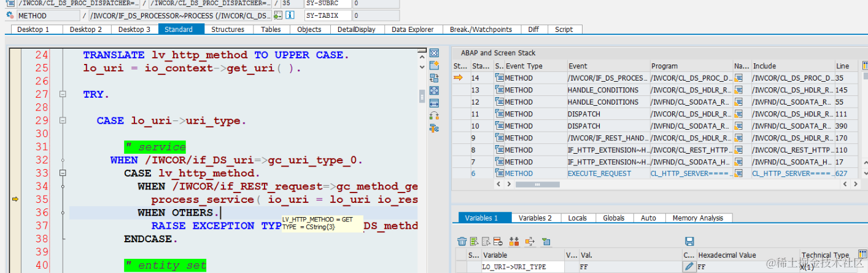Open the Tables tab
Viewport: 868px width, 273px height.
point(271,30)
